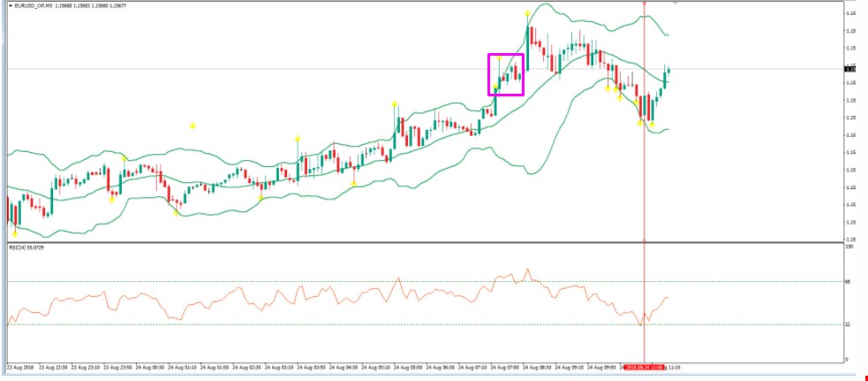Select the latest rightmost green candle
Screen dimensions: 868x381
668,71
